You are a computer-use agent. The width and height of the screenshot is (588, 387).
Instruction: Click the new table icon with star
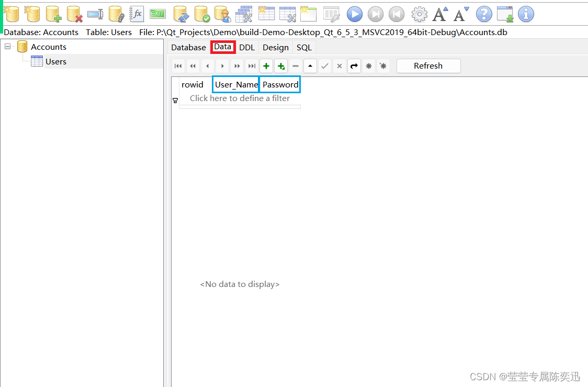coord(266,14)
